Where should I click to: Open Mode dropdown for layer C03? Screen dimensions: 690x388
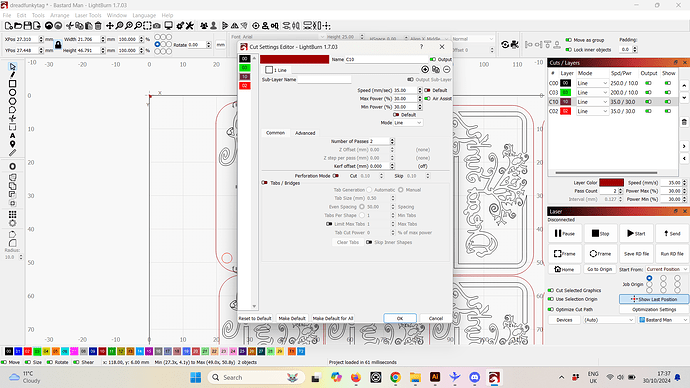point(592,92)
